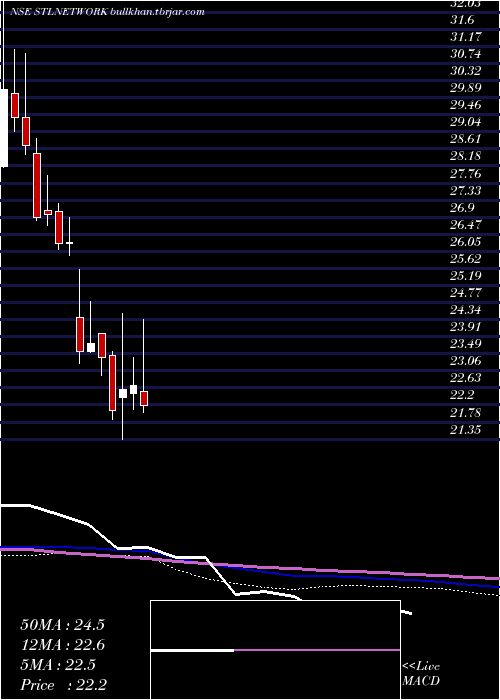Click the 25.62 price axis label
This screenshot has height=700, width=500.
pos(466,258)
